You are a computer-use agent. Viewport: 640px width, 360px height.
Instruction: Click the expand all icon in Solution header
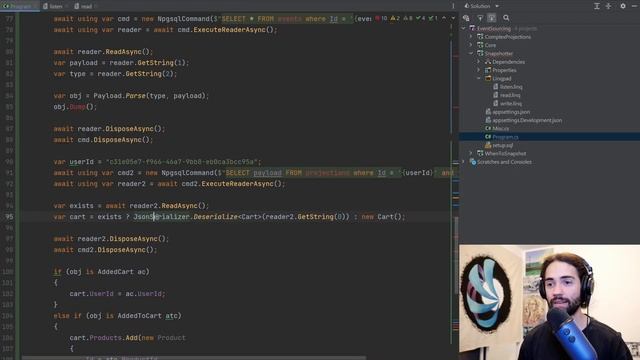point(597,6)
